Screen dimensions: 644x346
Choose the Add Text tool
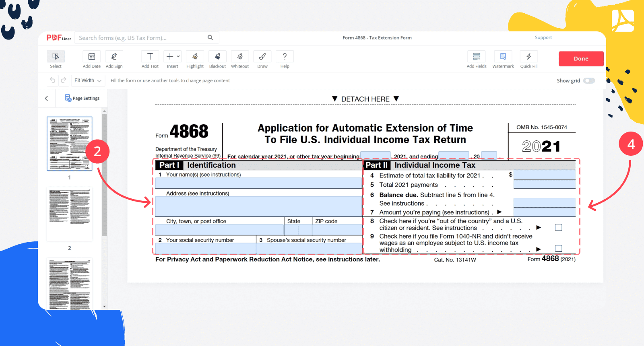[150, 57]
